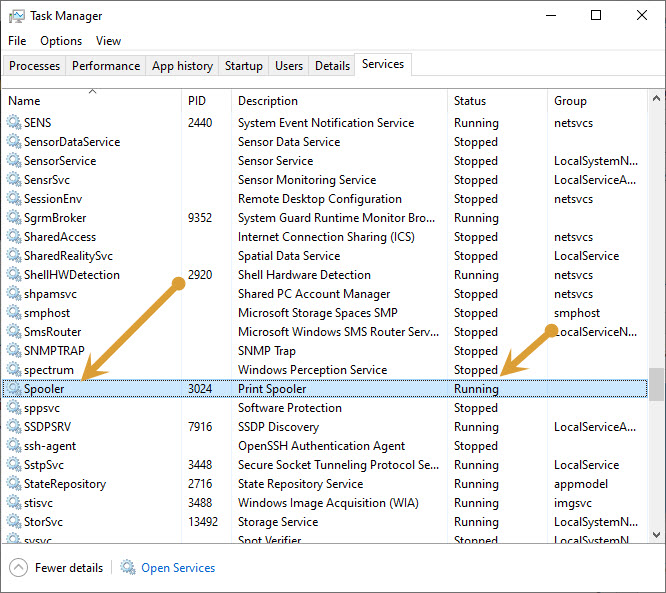Click the gear icon beside SgrmBroker
This screenshot has width=666, height=593.
click(x=14, y=217)
